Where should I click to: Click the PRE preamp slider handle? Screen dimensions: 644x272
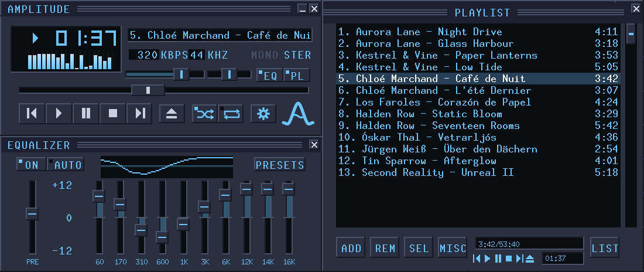click(x=32, y=213)
